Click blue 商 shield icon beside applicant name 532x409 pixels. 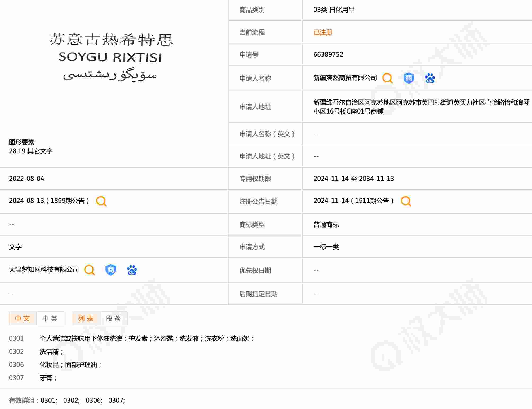click(409, 78)
